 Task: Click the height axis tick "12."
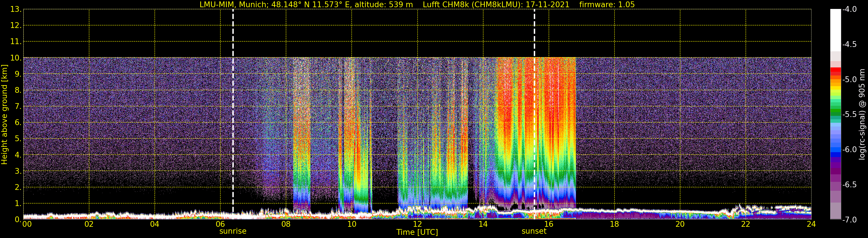point(16,26)
